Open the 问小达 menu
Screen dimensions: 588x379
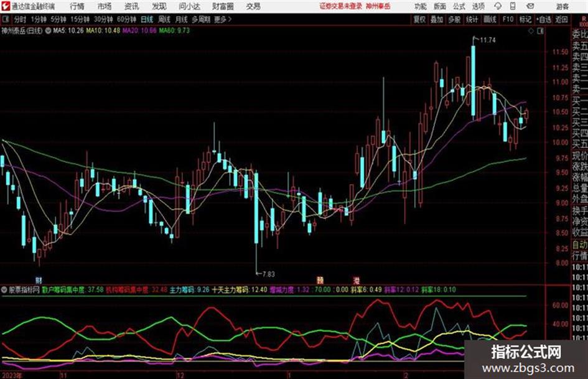(x=189, y=6)
